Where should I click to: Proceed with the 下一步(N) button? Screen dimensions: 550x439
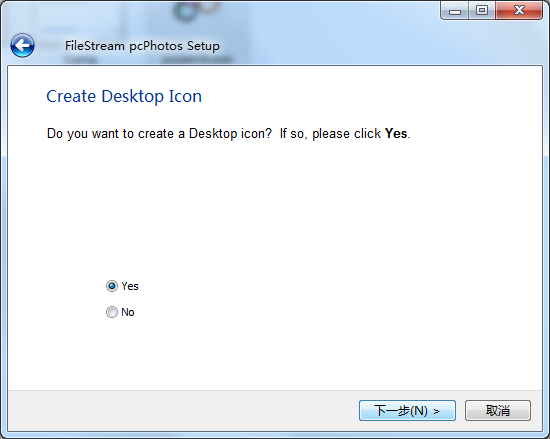click(407, 410)
